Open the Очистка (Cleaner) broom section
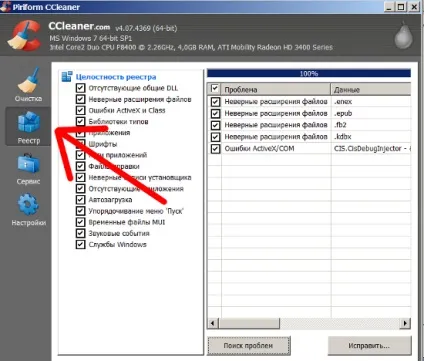Screen dimensions: 424x361 click(28, 85)
